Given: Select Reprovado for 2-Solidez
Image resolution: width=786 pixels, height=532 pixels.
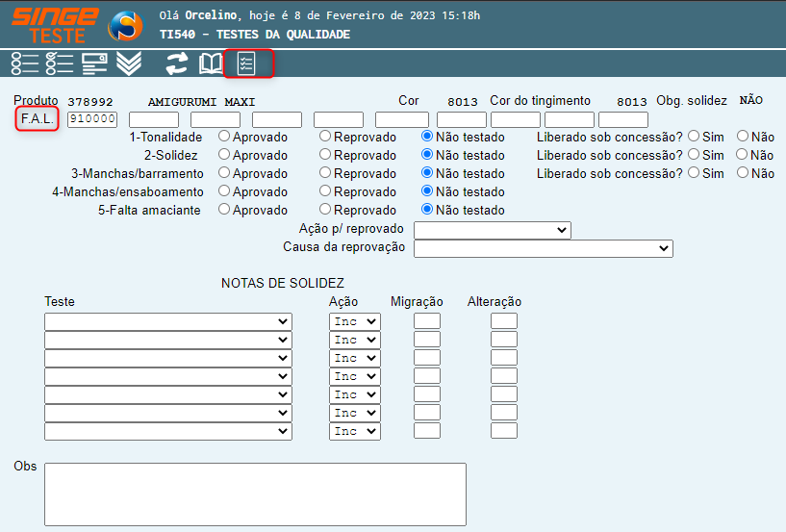Looking at the screenshot, I should (x=325, y=156).
